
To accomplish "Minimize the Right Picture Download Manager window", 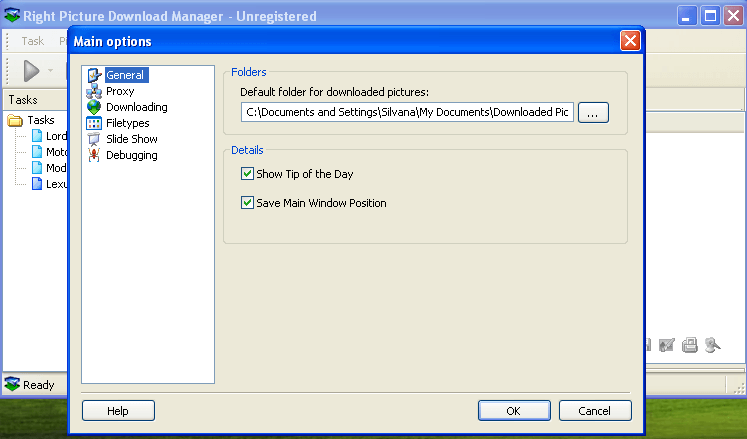I will (x=686, y=16).
